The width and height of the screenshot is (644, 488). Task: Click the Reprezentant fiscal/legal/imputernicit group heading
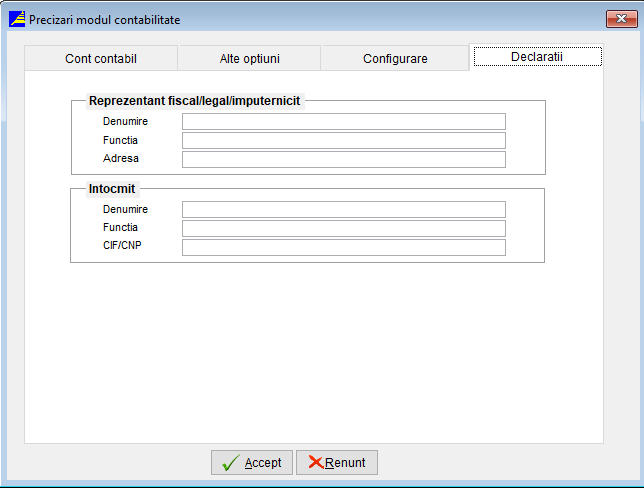(194, 101)
